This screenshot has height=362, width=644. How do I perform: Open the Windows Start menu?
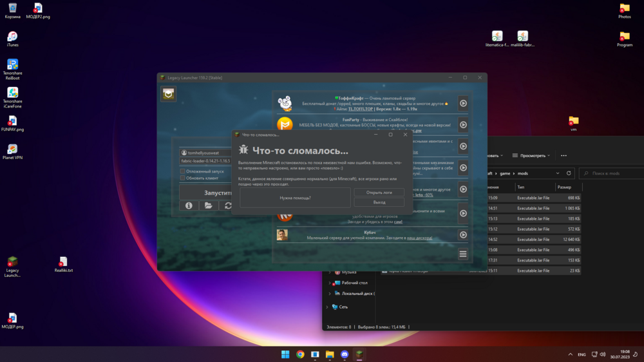click(285, 354)
